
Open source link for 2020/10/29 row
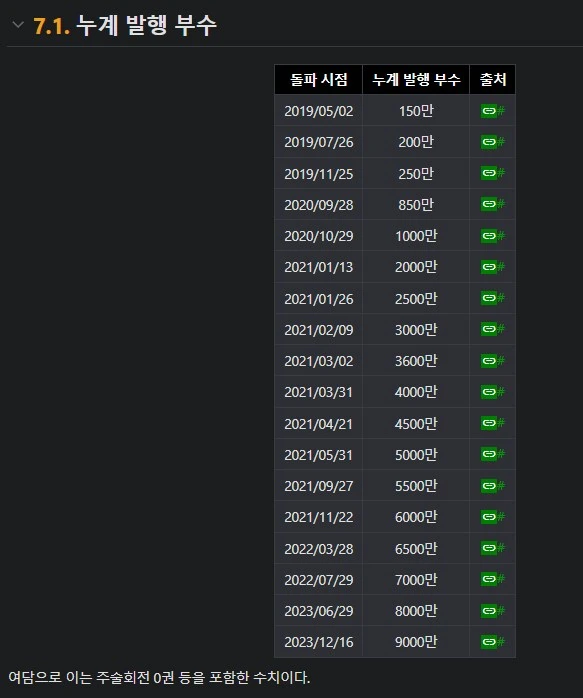click(493, 235)
